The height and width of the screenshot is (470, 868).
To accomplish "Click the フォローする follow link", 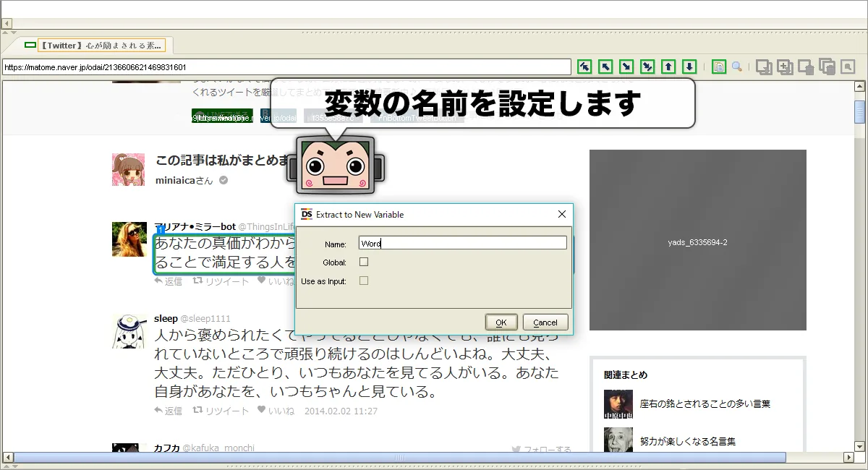I will (x=541, y=449).
